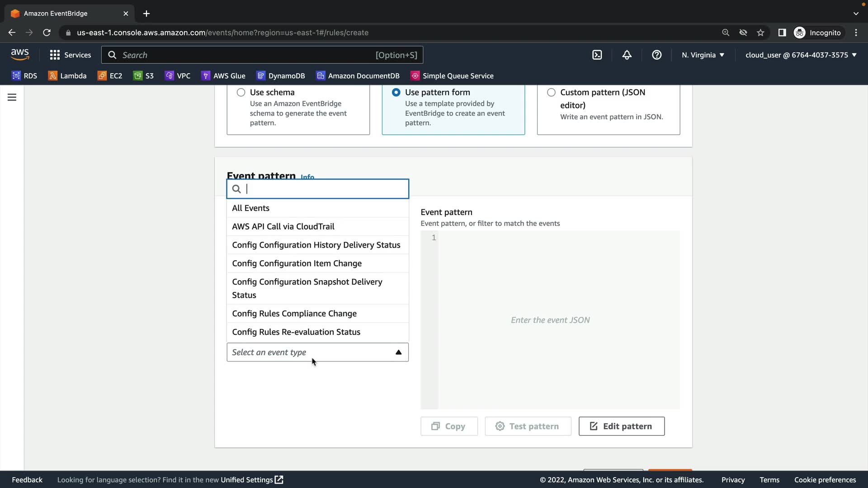Open the DynamoDB bookmark shortcut

click(x=280, y=75)
